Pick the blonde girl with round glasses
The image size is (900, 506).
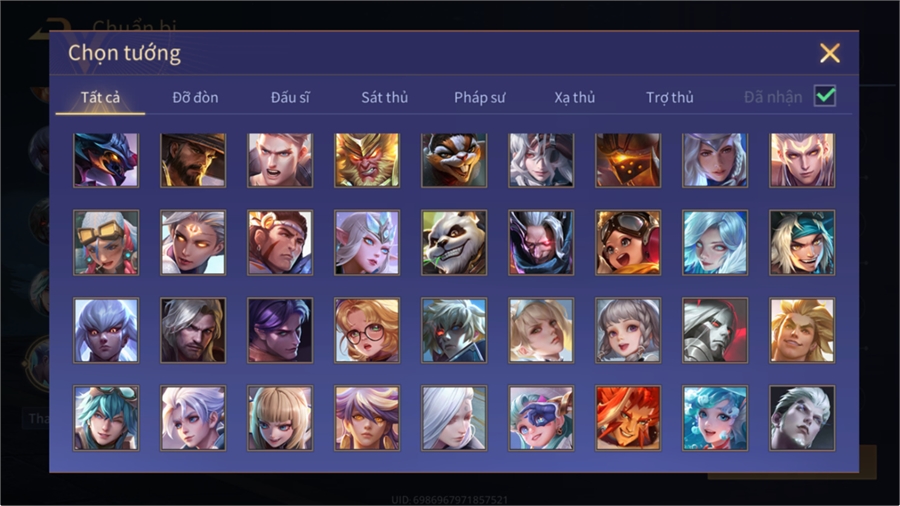(x=367, y=330)
